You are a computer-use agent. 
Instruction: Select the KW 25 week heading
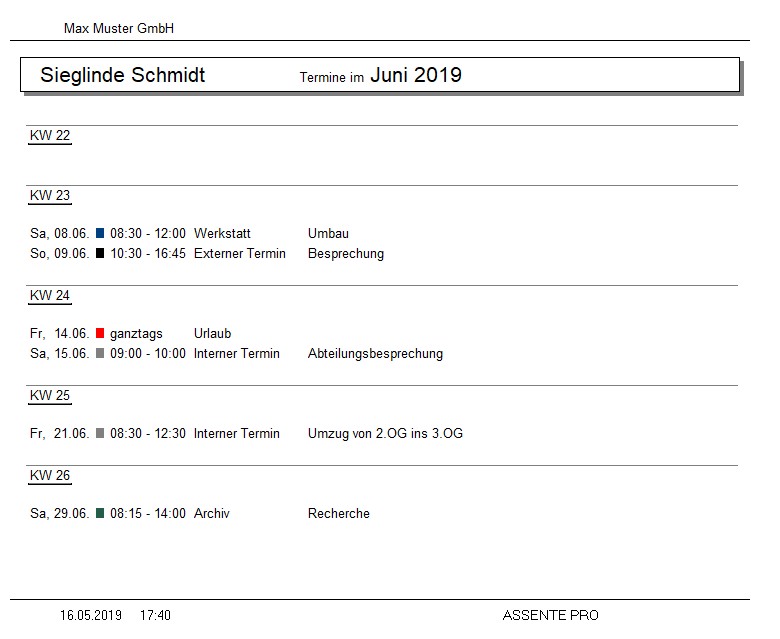click(50, 396)
